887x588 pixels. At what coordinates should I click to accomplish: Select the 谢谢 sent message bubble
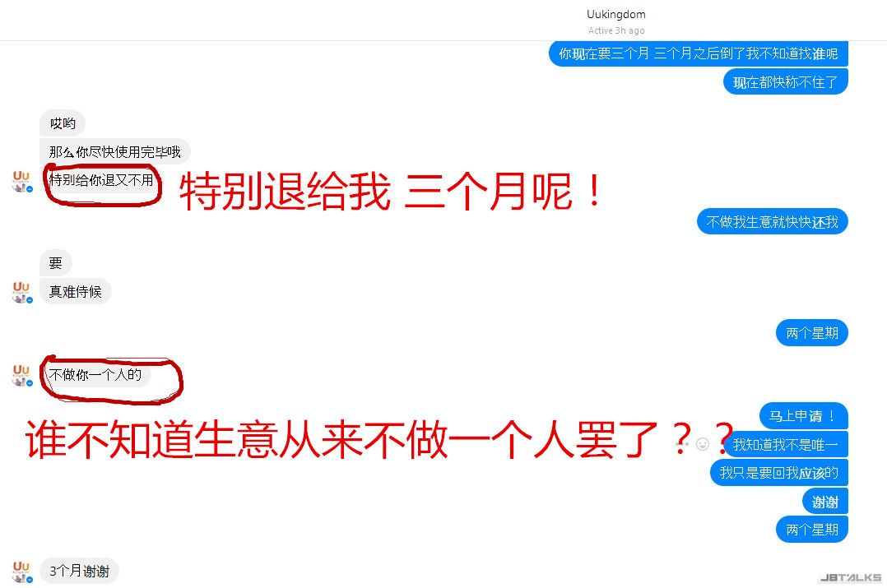tap(825, 502)
